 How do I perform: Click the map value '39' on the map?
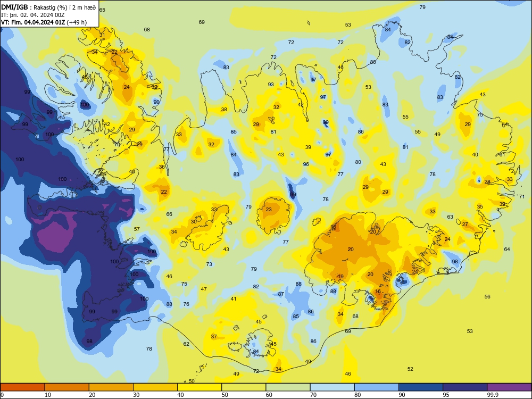(x=308, y=147)
